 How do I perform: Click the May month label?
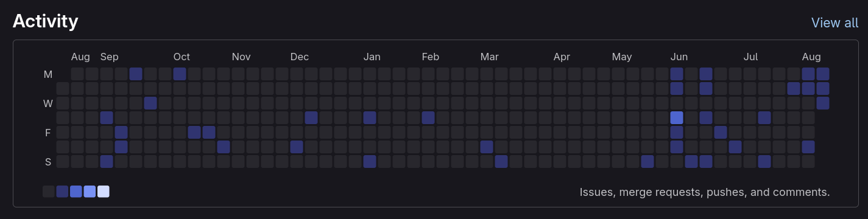coord(622,57)
